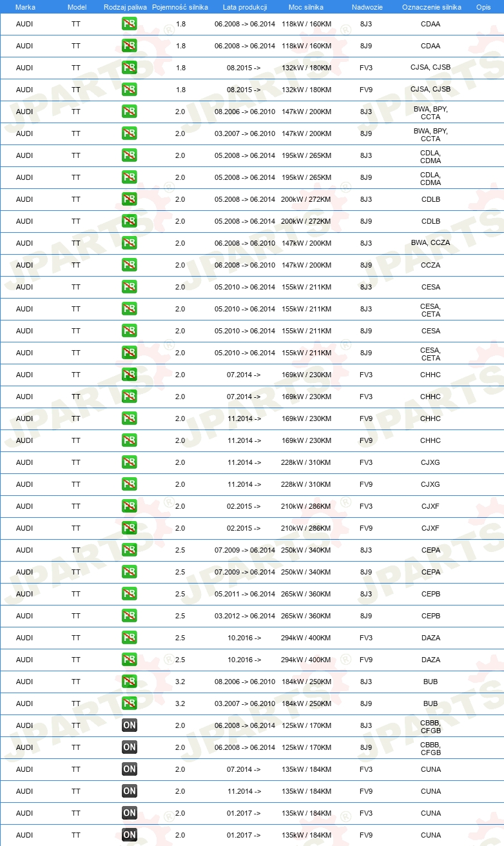
Task: Click 294kW / 400KM in DAZA FV3 row
Action: coord(306,638)
